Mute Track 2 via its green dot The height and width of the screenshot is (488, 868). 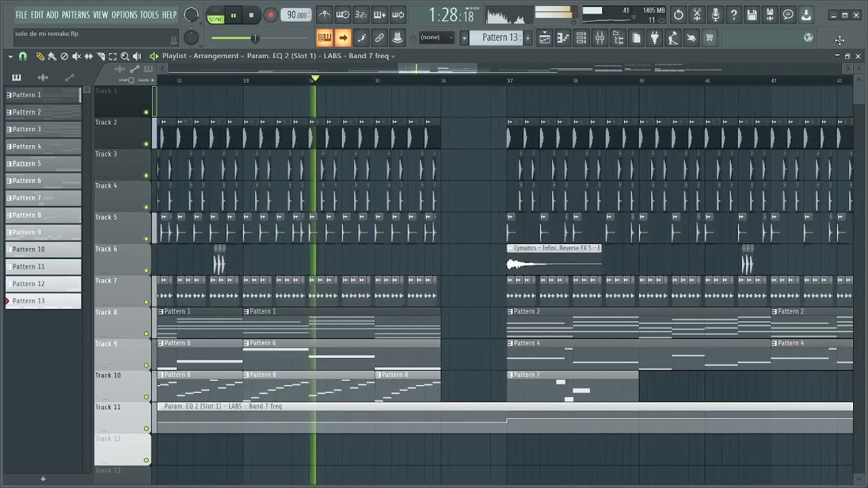pos(146,144)
